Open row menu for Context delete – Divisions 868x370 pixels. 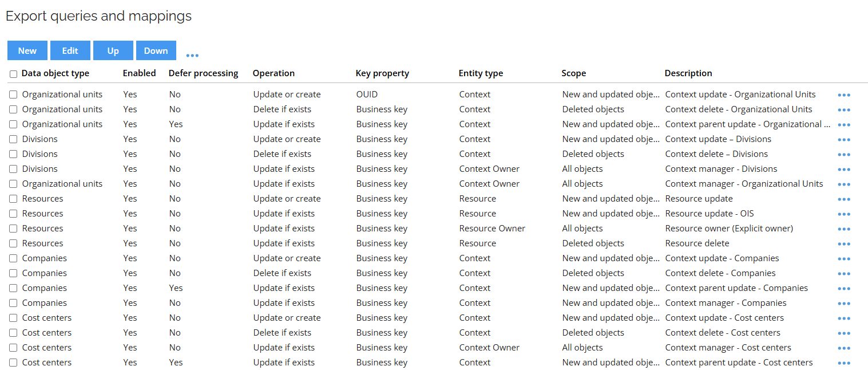point(844,154)
